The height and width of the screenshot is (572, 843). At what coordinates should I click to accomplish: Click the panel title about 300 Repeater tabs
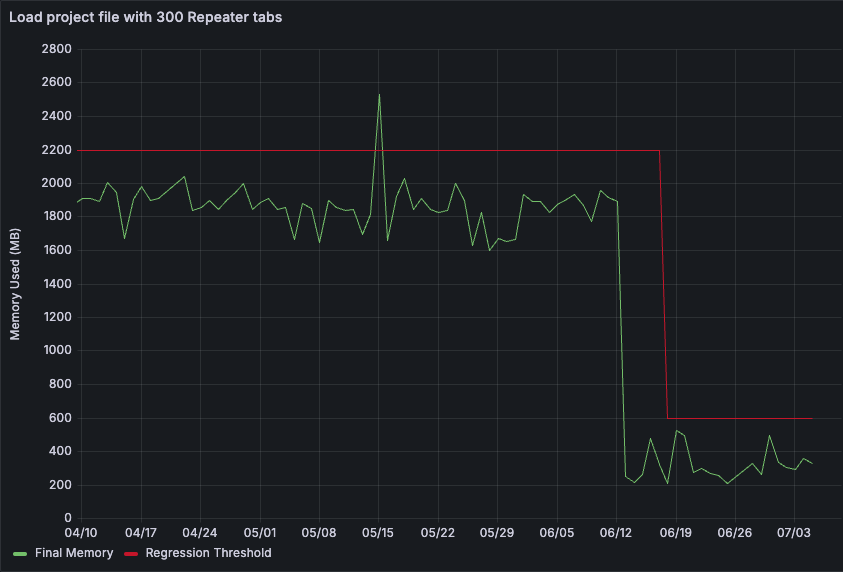coord(145,17)
